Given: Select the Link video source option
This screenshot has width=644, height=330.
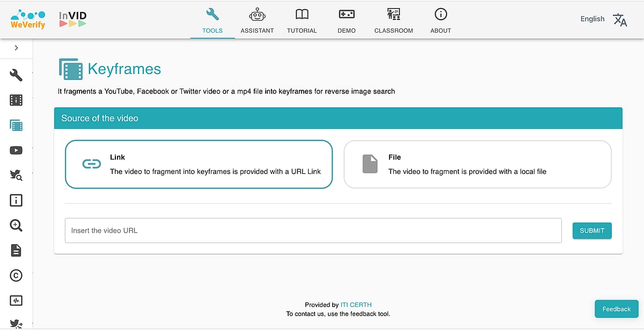Looking at the screenshot, I should [199, 164].
